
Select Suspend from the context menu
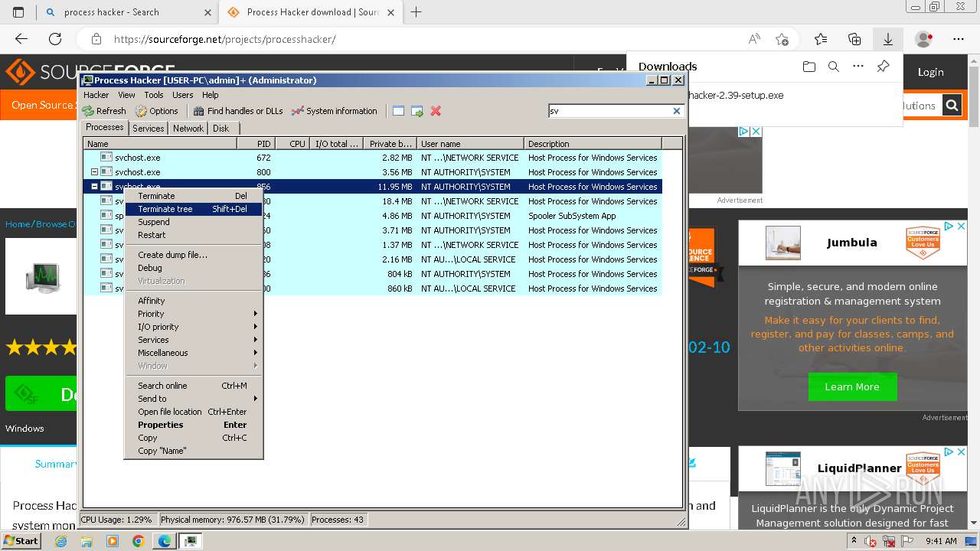pos(194,222)
